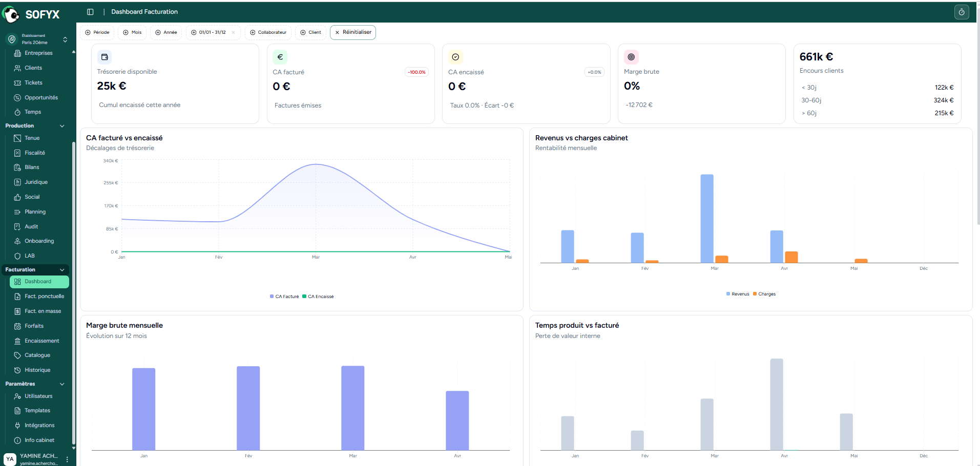Go to Tickets
Screen dimensions: 980x466
pyautogui.click(x=33, y=83)
